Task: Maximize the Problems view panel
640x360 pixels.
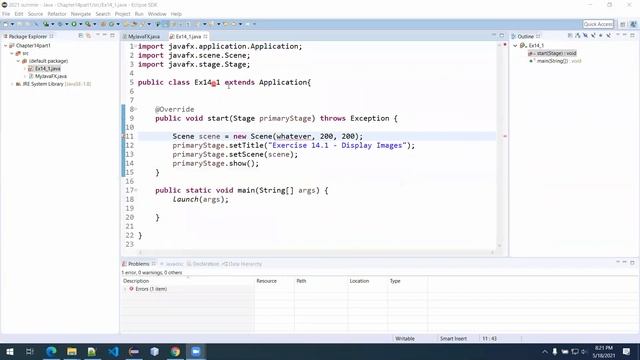Action: coord(632,262)
